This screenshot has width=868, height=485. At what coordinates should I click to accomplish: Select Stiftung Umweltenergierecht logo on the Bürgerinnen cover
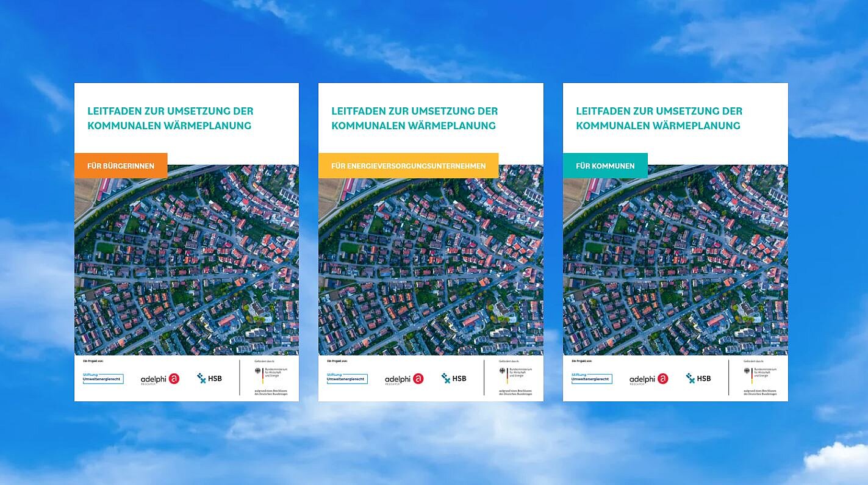pos(103,378)
